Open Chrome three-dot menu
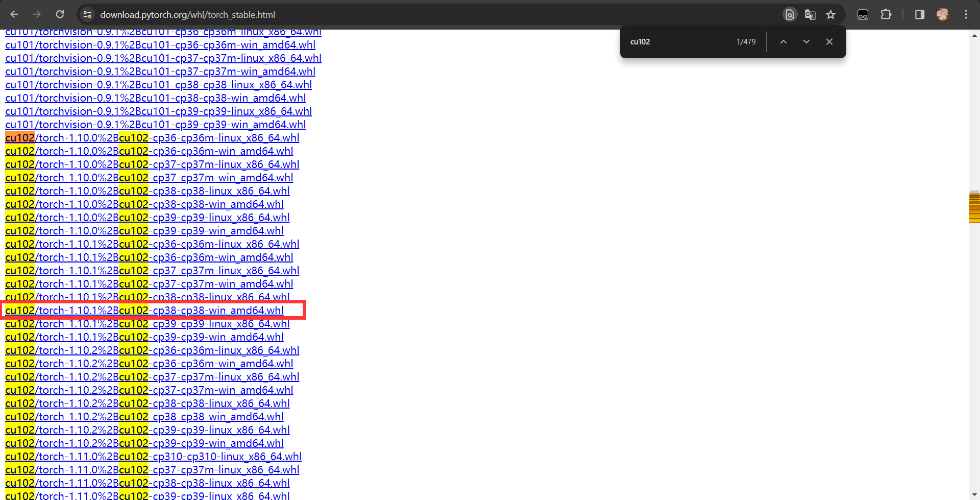980x500 pixels. [966, 14]
